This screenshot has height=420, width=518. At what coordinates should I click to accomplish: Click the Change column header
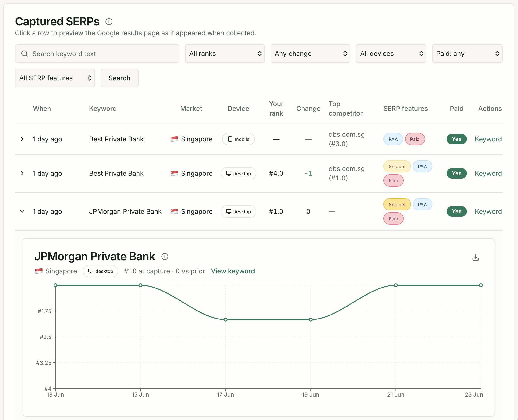308,109
